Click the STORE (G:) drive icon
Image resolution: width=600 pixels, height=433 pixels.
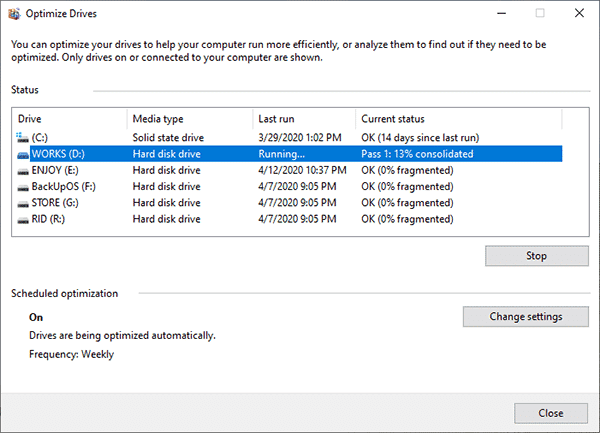23,203
